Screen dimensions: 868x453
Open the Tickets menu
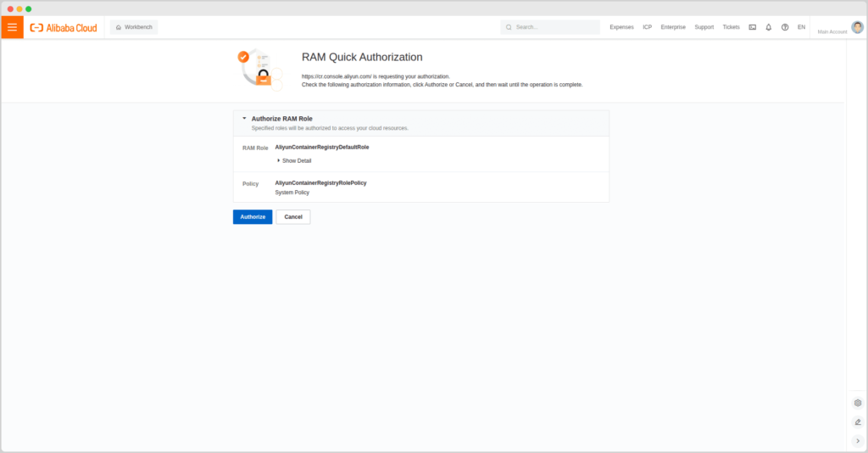pyautogui.click(x=731, y=27)
